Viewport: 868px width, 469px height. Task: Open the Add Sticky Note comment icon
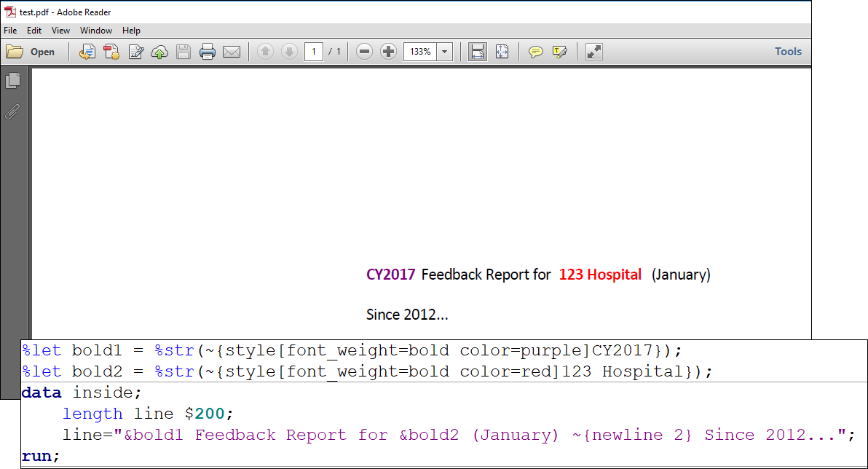pos(536,52)
